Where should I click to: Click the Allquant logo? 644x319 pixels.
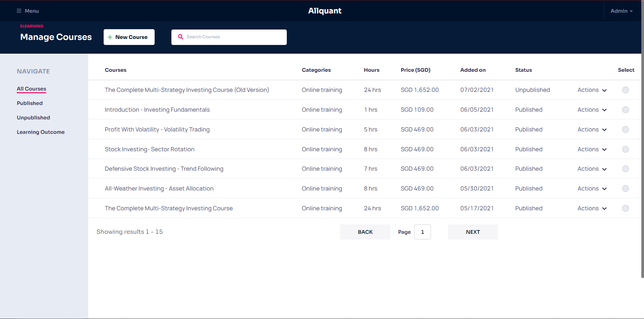tap(325, 11)
